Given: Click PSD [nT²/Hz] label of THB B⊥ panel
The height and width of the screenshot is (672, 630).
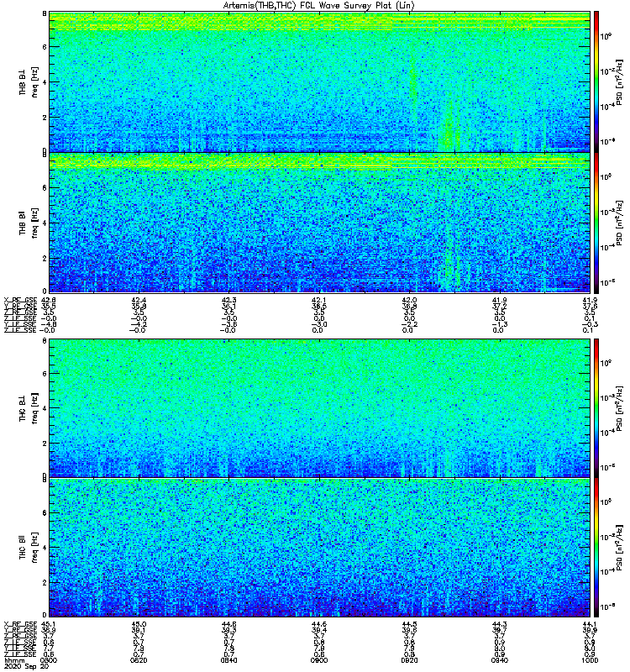Looking at the screenshot, I should click(x=619, y=81).
